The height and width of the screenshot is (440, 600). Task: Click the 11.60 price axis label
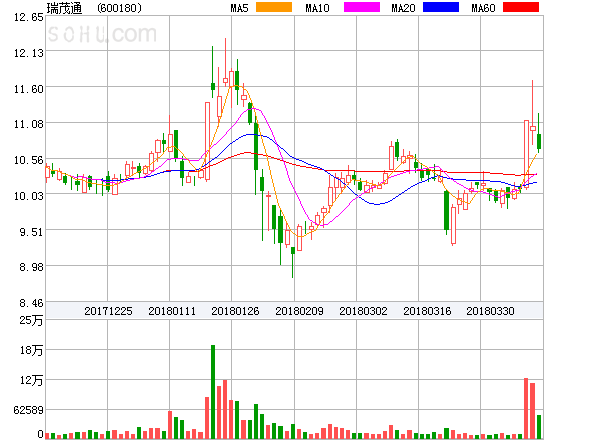pos(29,89)
